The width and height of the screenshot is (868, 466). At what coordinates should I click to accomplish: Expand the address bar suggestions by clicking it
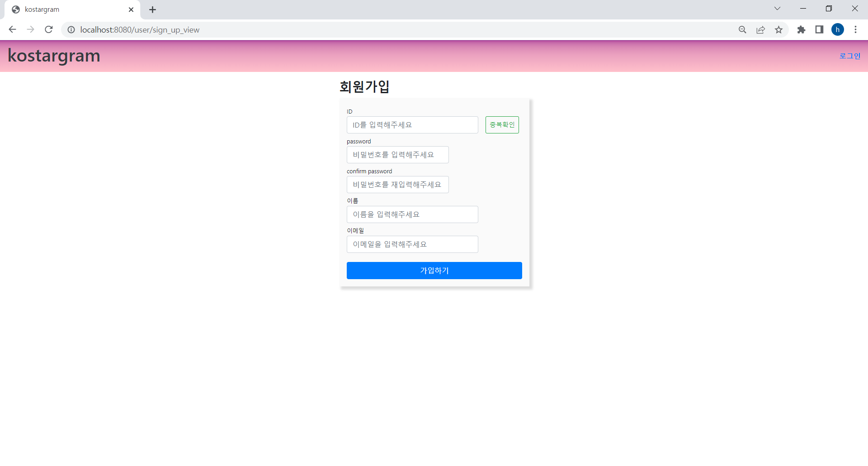(271, 30)
